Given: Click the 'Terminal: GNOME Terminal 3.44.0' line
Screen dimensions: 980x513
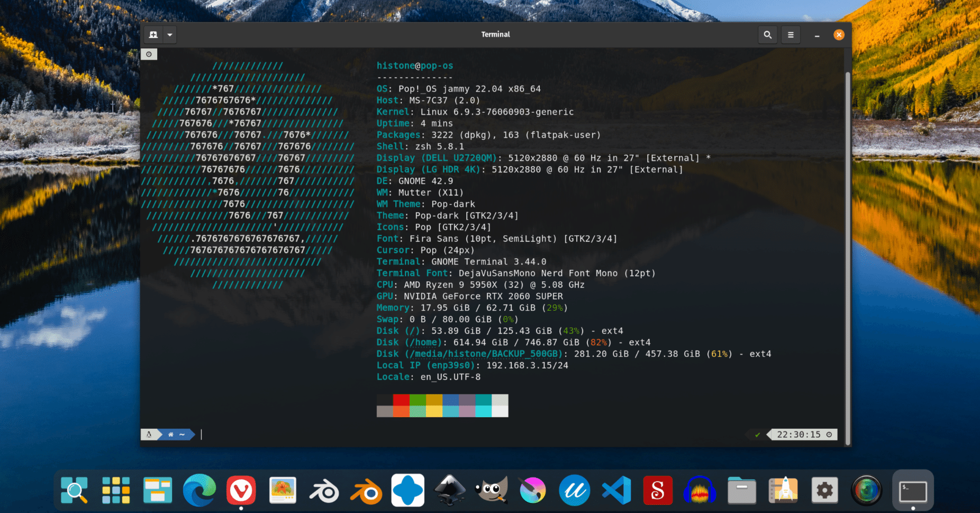Looking at the screenshot, I should point(461,262).
